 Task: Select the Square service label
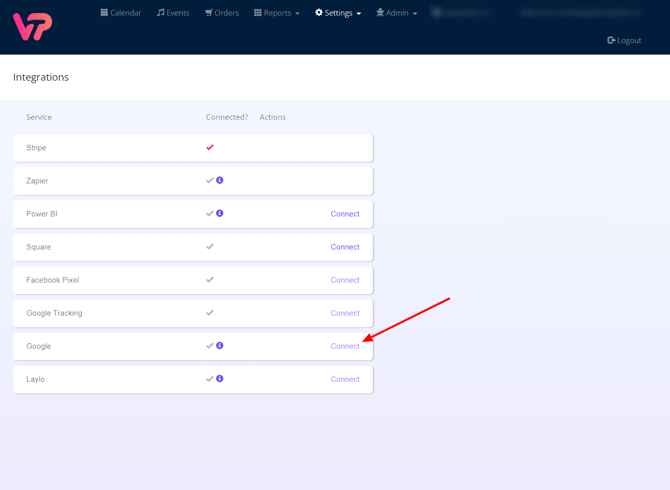(x=38, y=247)
